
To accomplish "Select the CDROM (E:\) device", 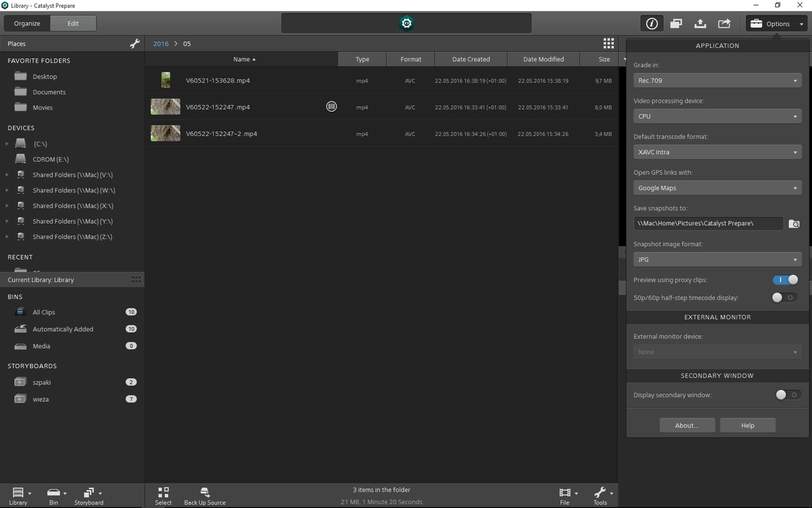I will click(51, 159).
